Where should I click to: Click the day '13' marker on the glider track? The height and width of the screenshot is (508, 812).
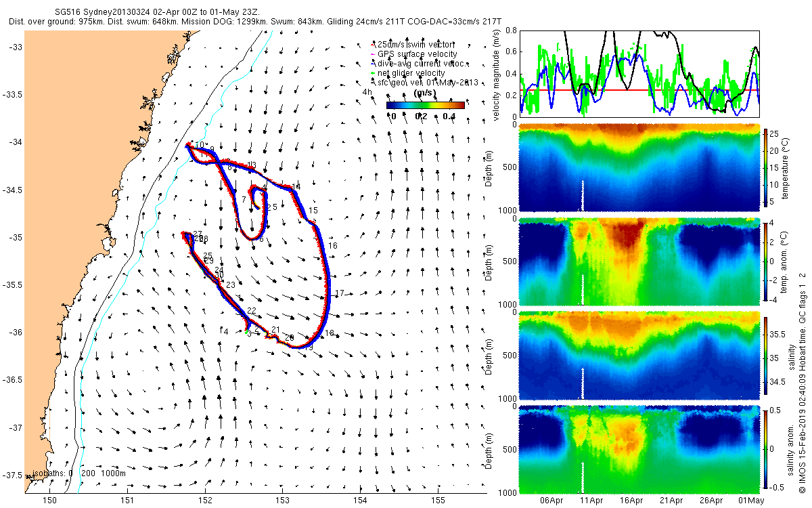252,165
